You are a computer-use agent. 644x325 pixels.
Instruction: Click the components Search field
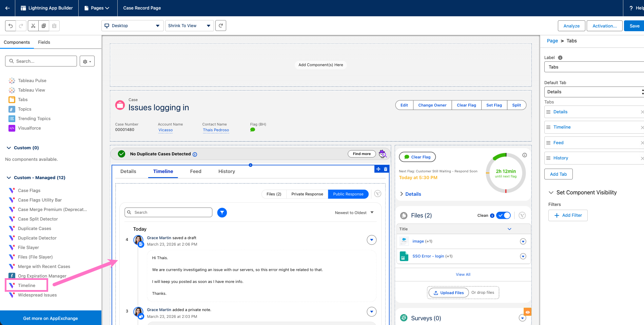41,61
